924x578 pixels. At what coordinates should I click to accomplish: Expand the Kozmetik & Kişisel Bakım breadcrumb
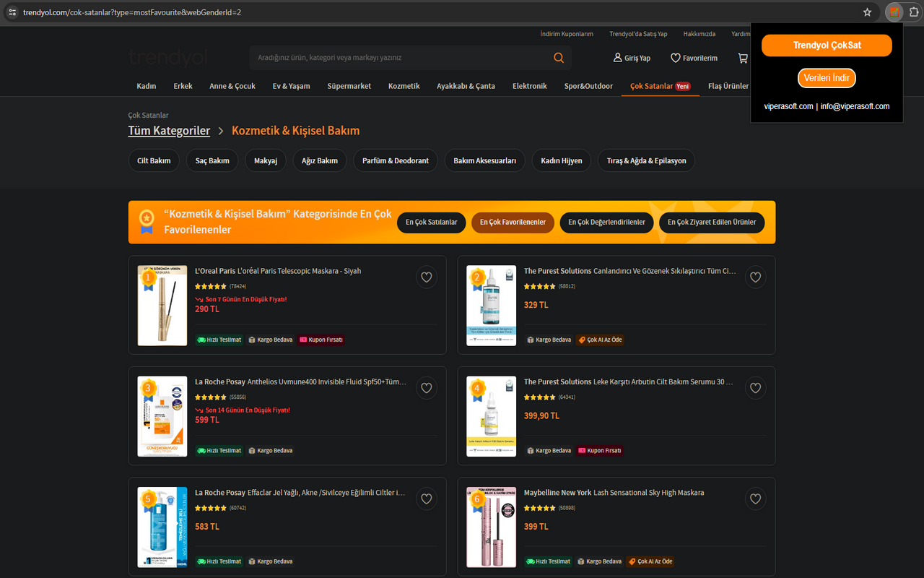[295, 130]
